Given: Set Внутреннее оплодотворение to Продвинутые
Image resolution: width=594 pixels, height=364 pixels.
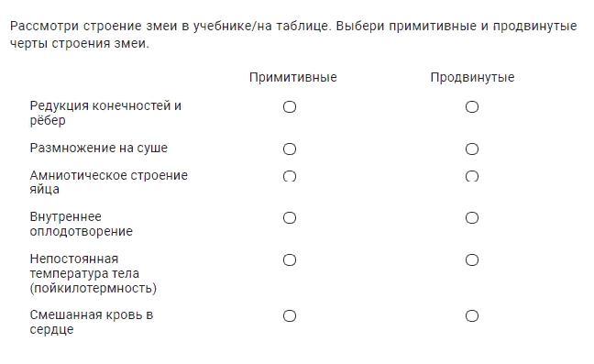Looking at the screenshot, I should [x=472, y=218].
